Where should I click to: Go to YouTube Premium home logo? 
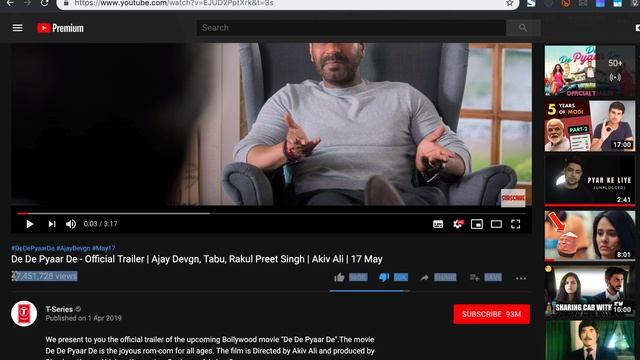point(60,28)
